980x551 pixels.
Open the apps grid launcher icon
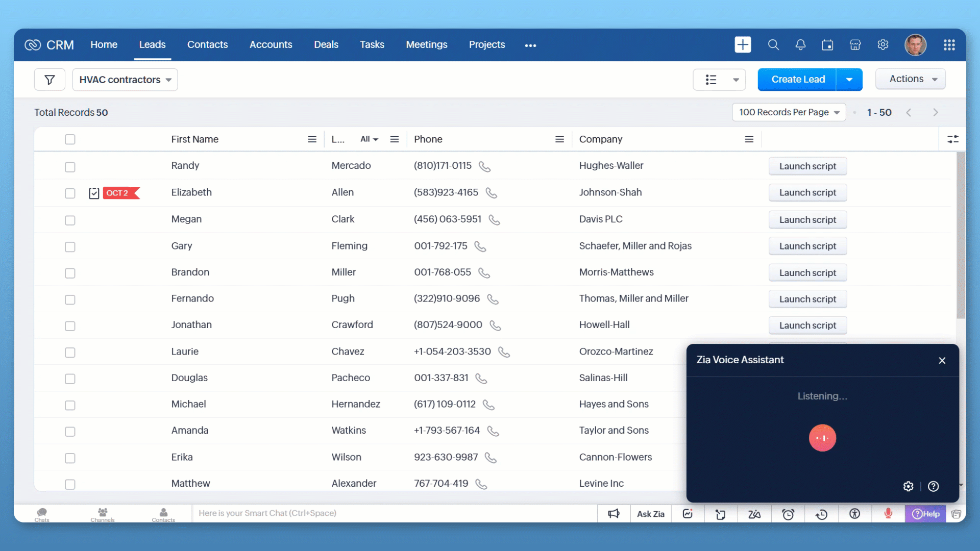pos(949,45)
